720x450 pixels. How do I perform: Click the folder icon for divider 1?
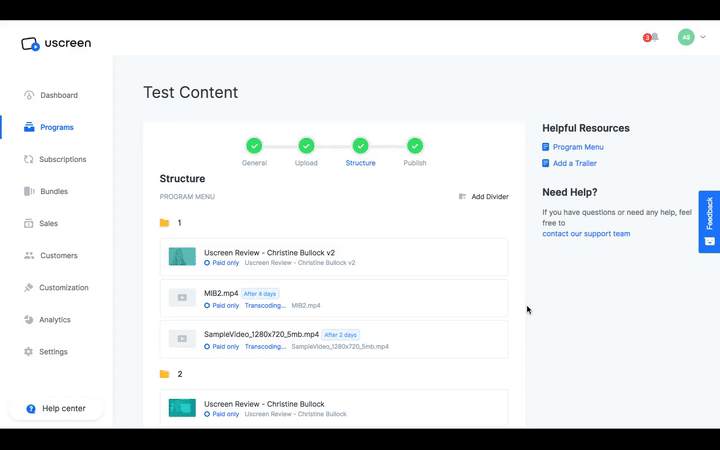click(164, 223)
